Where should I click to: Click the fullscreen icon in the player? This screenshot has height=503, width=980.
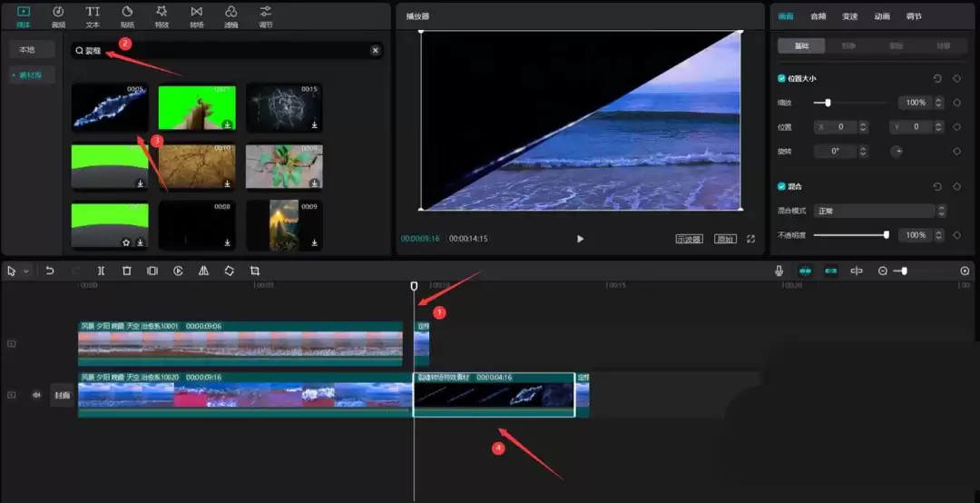point(750,239)
